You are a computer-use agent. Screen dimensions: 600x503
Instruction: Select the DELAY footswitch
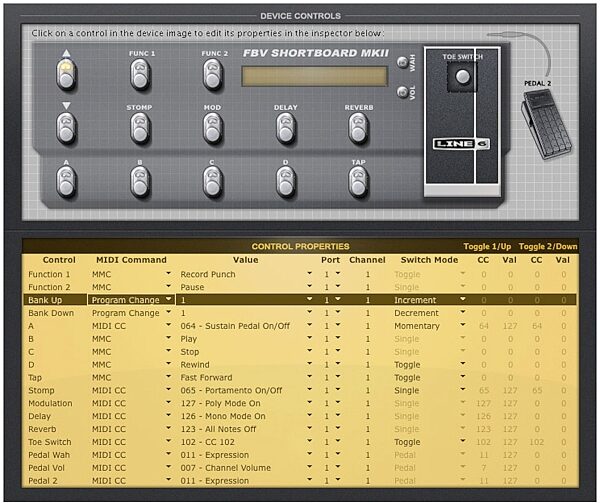286,129
